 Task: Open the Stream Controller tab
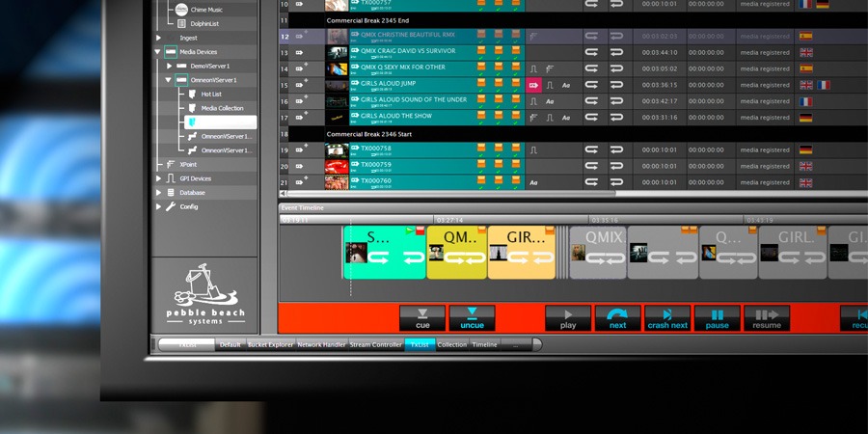point(376,345)
